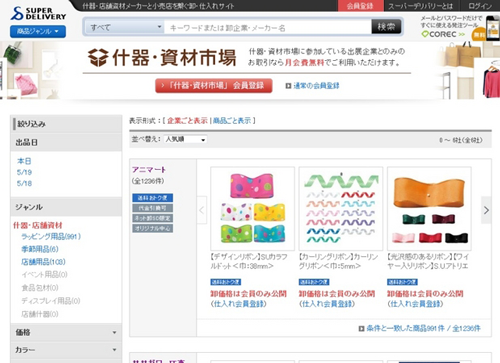Open the curling ribbon thumbnail
The image size is (500, 363).
pyautogui.click(x=341, y=209)
